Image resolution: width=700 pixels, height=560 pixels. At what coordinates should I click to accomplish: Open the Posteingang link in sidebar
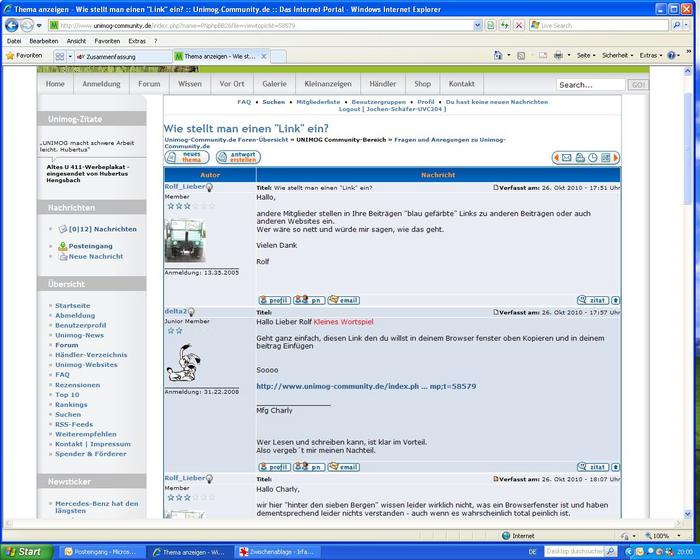coord(90,246)
